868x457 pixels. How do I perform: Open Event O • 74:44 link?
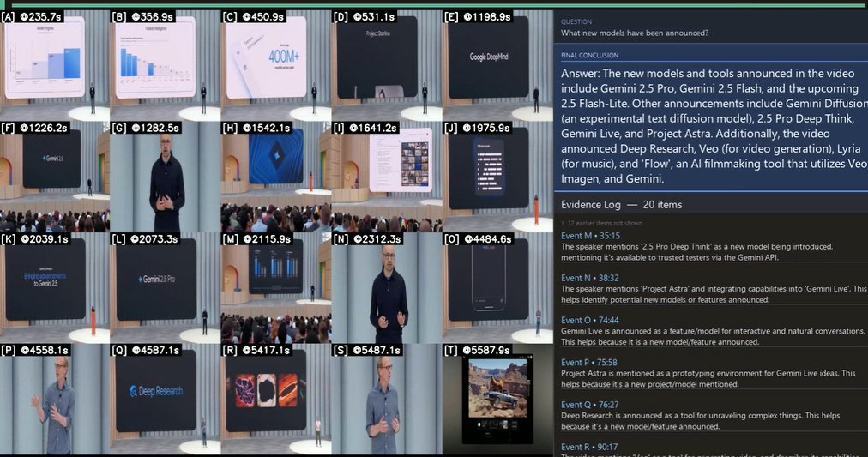tap(589, 320)
